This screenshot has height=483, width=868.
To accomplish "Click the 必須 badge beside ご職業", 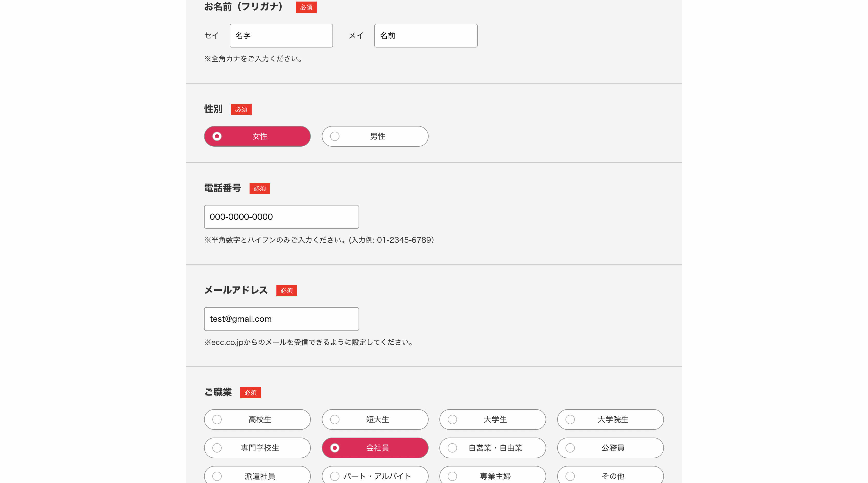I will (x=250, y=393).
